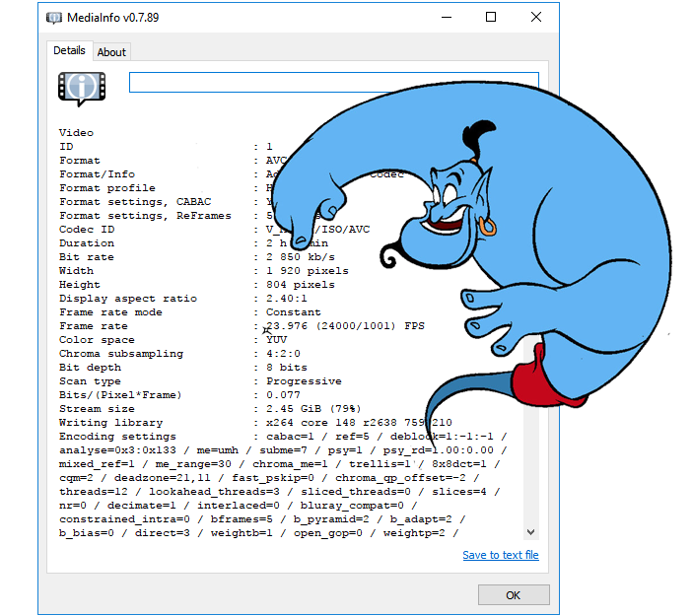Minimize the MediaInfo window
The width and height of the screenshot is (692, 616).
[x=446, y=18]
